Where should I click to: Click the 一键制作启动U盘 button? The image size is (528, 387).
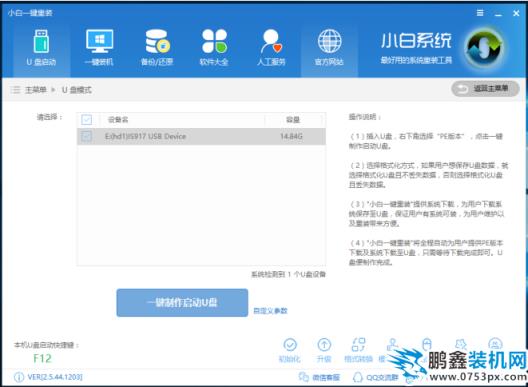click(x=182, y=303)
